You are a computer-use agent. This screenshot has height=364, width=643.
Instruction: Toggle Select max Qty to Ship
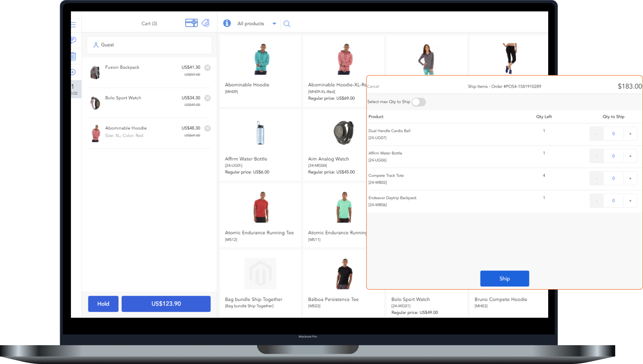tap(419, 102)
